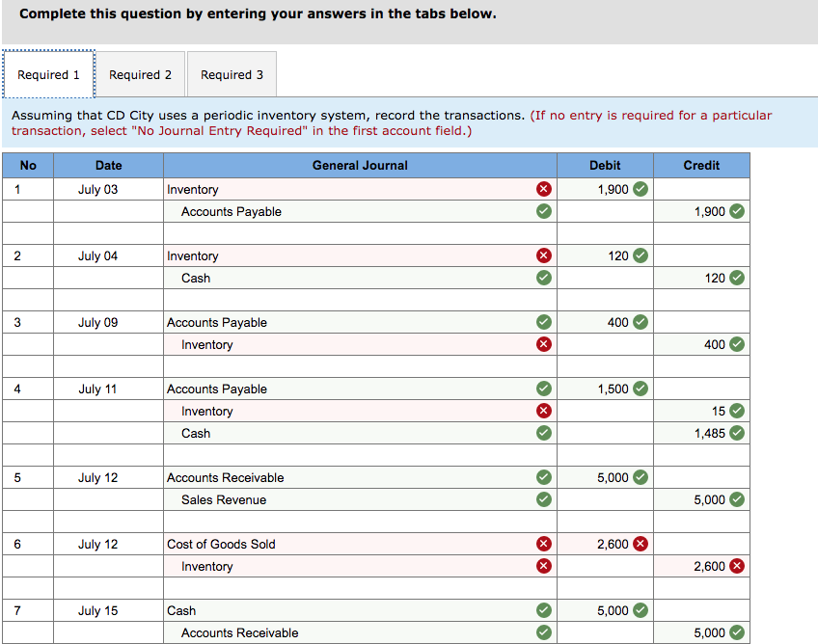Click green check beside July 11 Cash

[544, 433]
